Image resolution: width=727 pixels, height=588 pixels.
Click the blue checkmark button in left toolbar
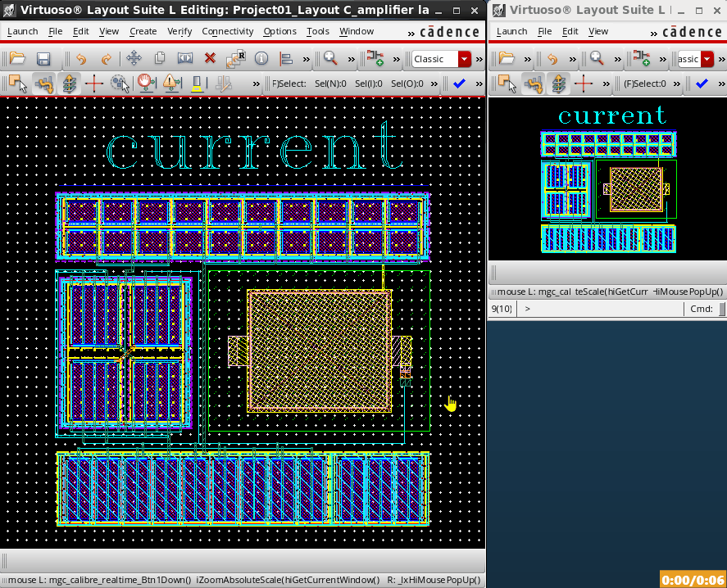point(459,84)
